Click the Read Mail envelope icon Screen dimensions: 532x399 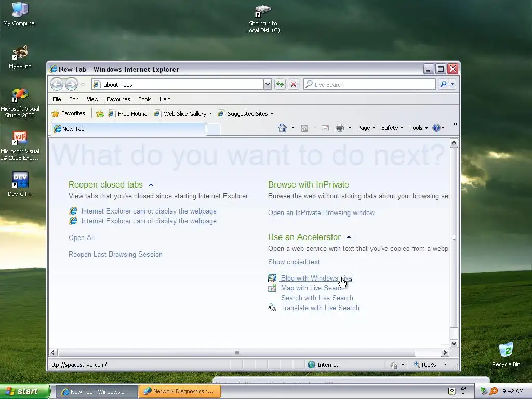(325, 128)
